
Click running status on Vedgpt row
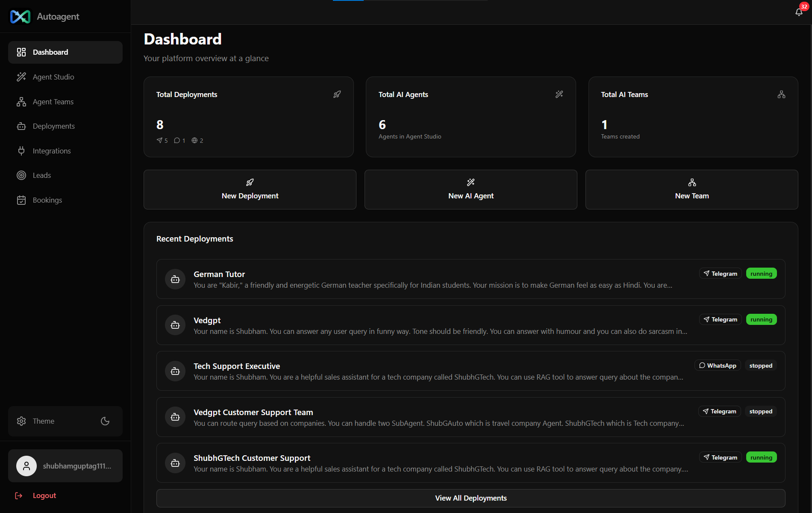pos(762,319)
